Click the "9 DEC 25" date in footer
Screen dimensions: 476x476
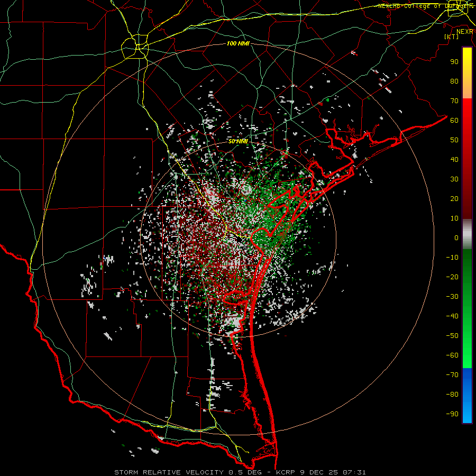click(319, 472)
